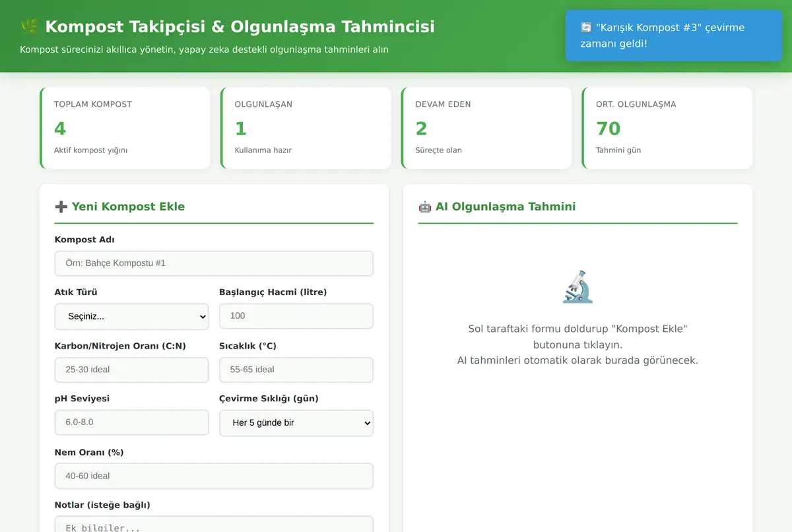This screenshot has width=792, height=532.
Task: Click the Karbon/Nitrojen Oranı input
Action: click(131, 370)
